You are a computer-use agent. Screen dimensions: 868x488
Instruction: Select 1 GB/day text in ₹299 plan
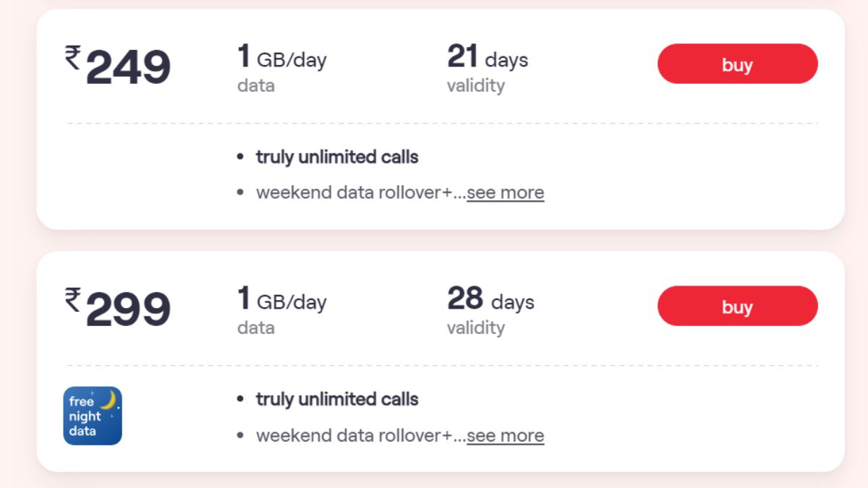coord(282,300)
